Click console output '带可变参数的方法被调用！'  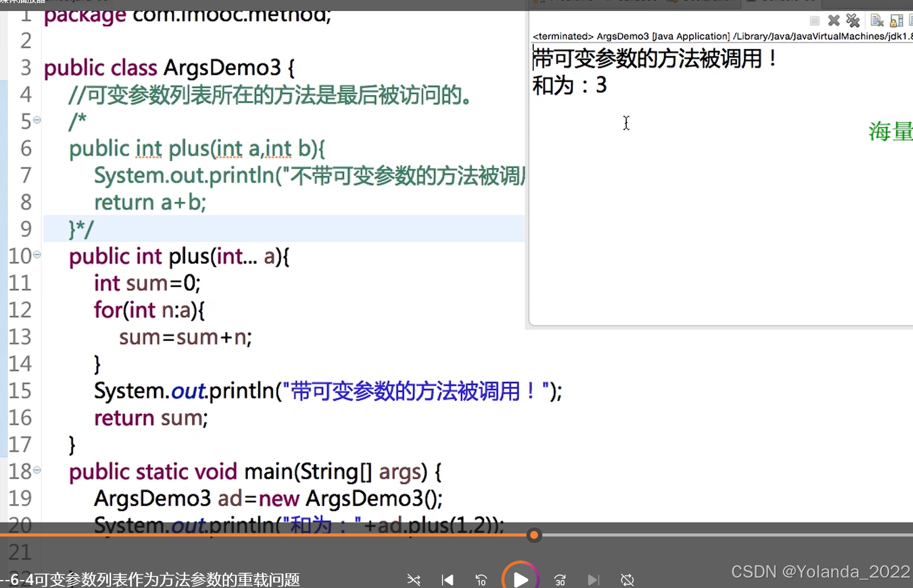(654, 59)
